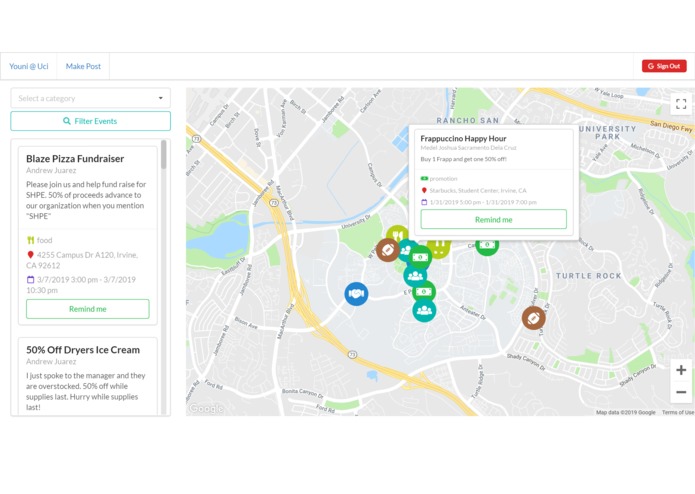Click red location pin in Blaze Pizza card
This screenshot has height=494, width=695.
[x=30, y=255]
